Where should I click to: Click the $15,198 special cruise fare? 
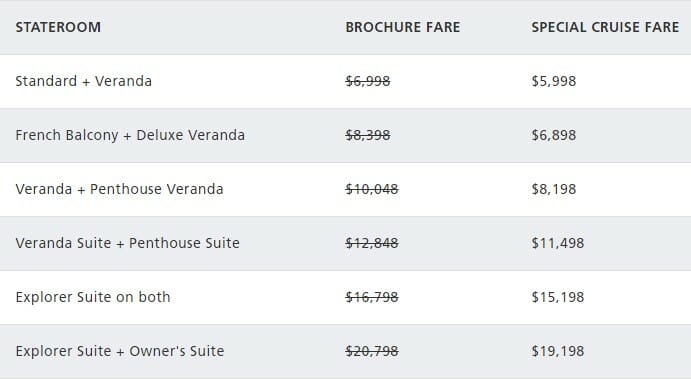tap(558, 297)
